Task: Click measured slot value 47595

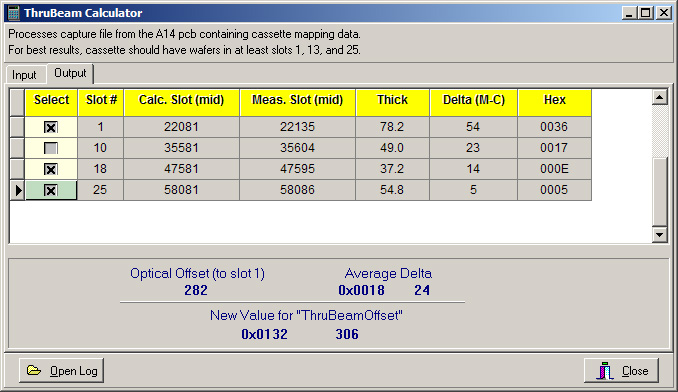Action: 297,169
